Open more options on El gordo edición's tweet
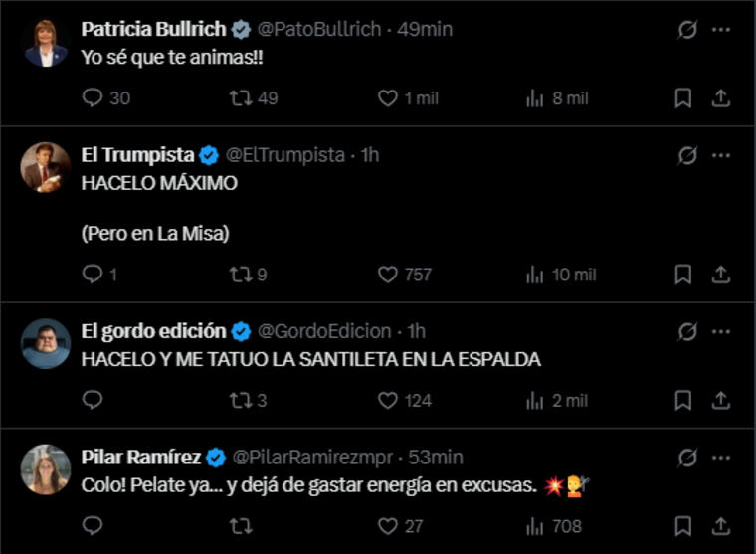This screenshot has height=554, width=756. pos(721,331)
